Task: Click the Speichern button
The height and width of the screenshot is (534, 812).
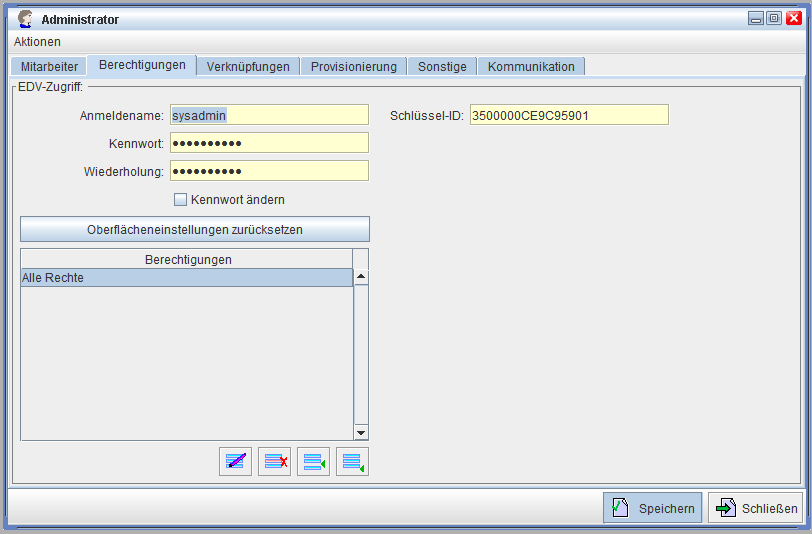Action: click(x=652, y=508)
